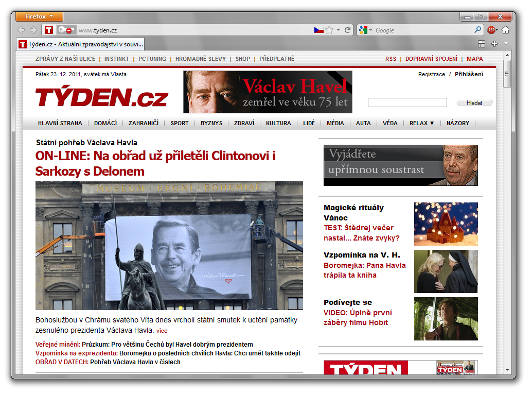Open DOPRAVNÍ SPOJENÍ link
Viewport: 532px width, 393px height.
coord(431,59)
